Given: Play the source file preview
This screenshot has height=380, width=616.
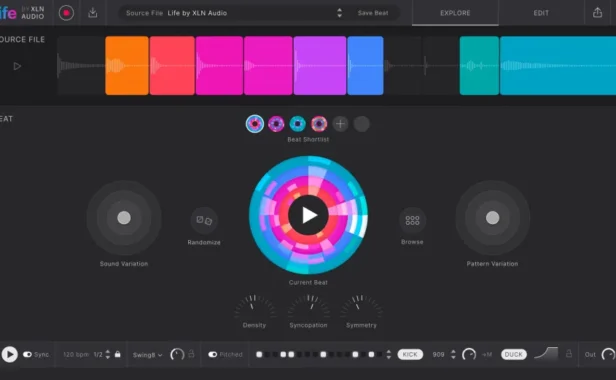Looking at the screenshot, I should point(17,66).
